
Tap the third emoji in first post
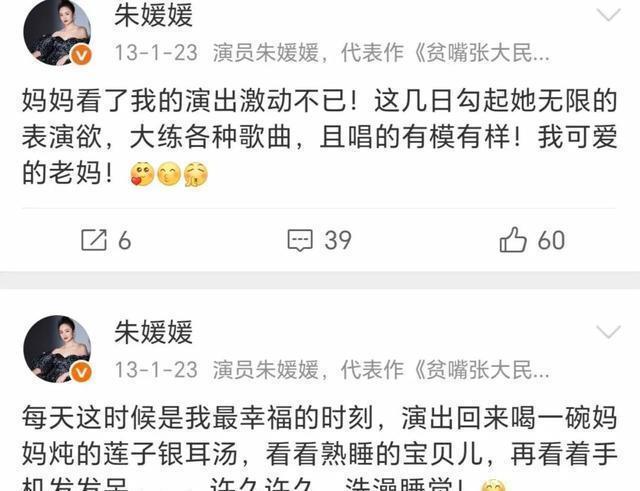(x=196, y=174)
